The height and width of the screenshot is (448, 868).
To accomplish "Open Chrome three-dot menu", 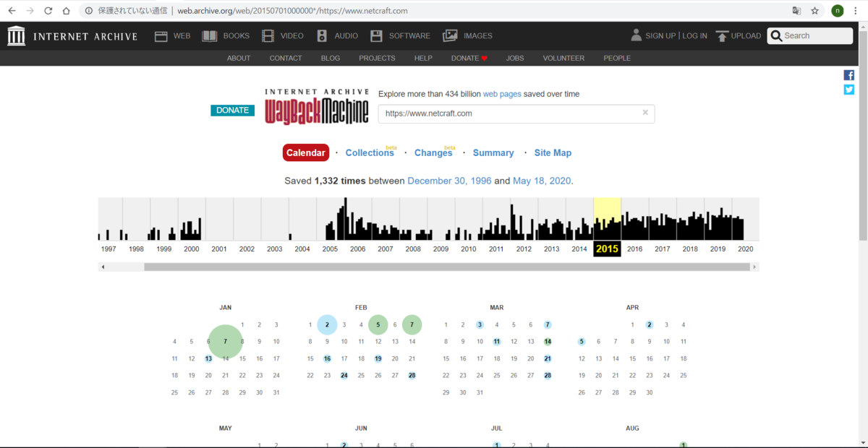I will (x=856, y=11).
